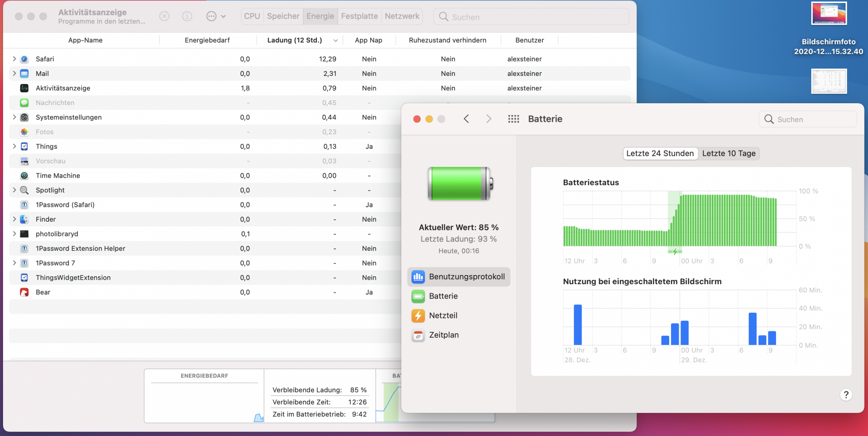Switch to the CPU tab
Screen dimensions: 868x436
tap(252, 16)
